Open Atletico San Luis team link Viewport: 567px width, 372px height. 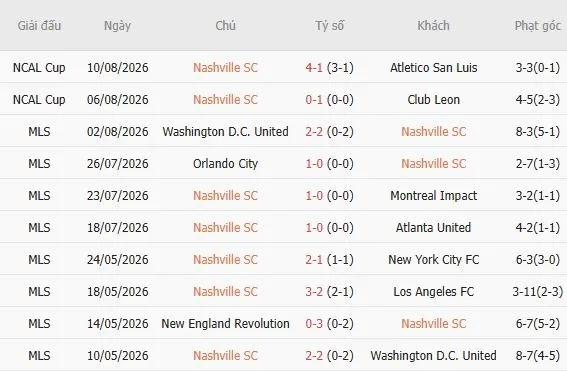434,68
